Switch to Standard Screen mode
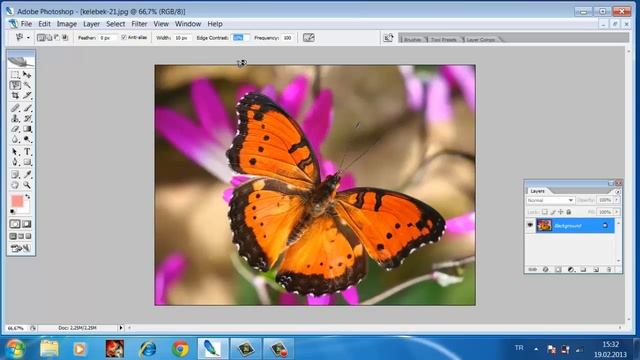The image size is (640, 360). tap(13, 236)
